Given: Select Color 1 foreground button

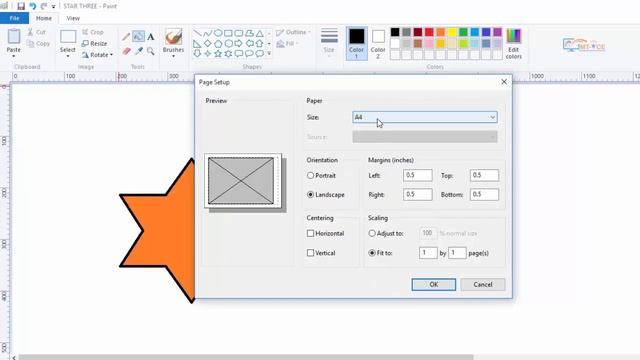Looking at the screenshot, I should 356,43.
